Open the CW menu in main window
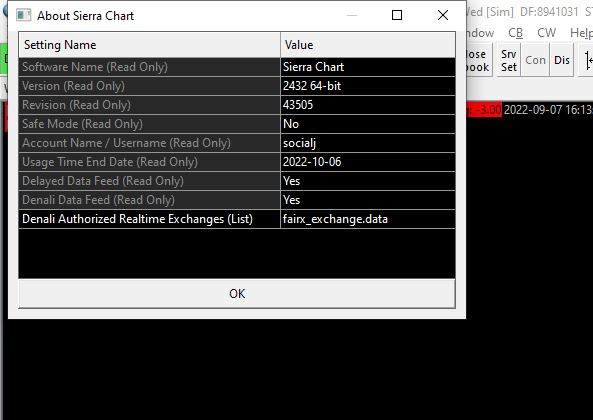This screenshot has height=420, width=593. [x=546, y=33]
